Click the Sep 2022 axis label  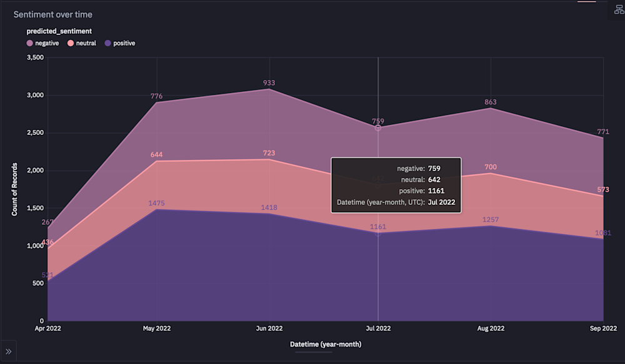[x=603, y=328]
